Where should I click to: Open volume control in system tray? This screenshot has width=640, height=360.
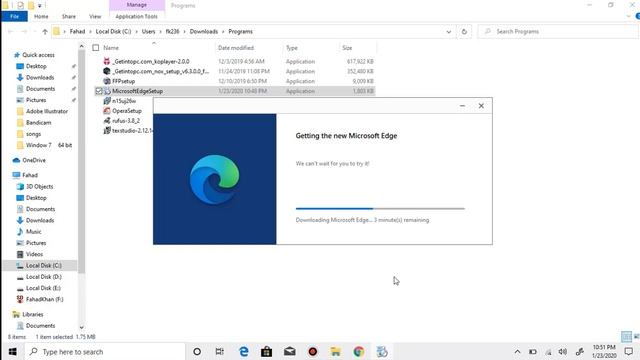coord(563,351)
